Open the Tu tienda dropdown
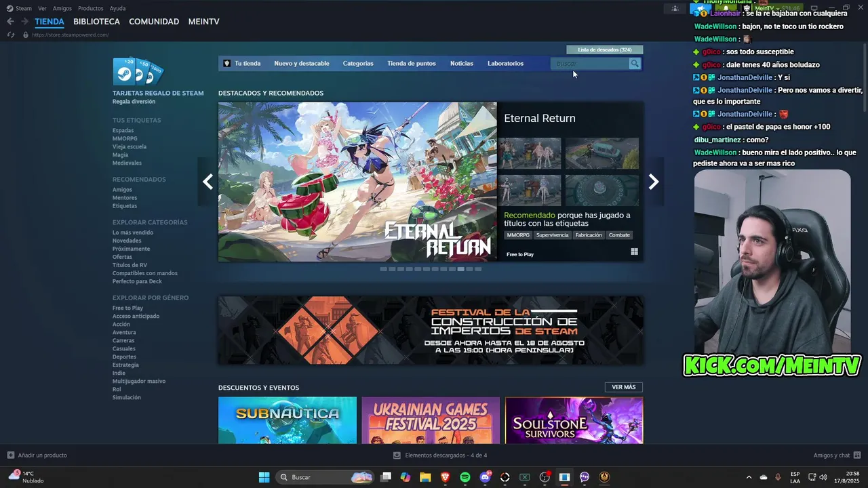Image resolution: width=868 pixels, height=488 pixels. [x=248, y=64]
